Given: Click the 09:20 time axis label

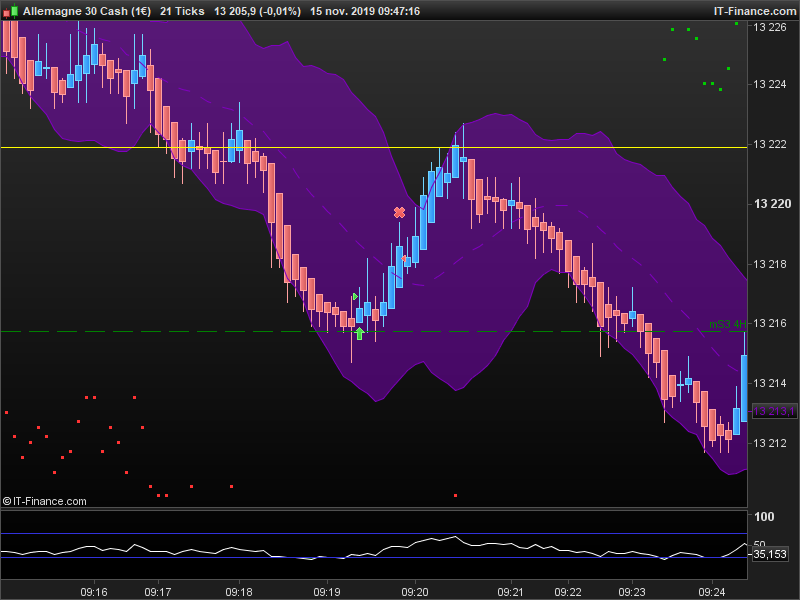Looking at the screenshot, I should (415, 592).
